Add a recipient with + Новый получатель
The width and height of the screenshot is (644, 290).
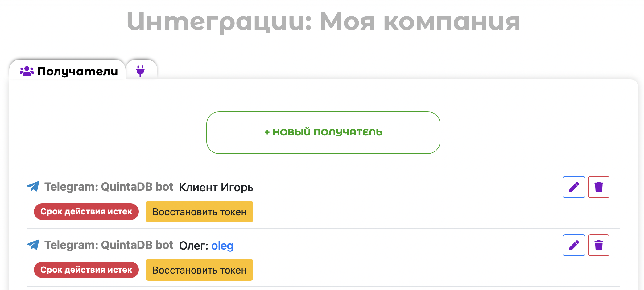coord(323,132)
